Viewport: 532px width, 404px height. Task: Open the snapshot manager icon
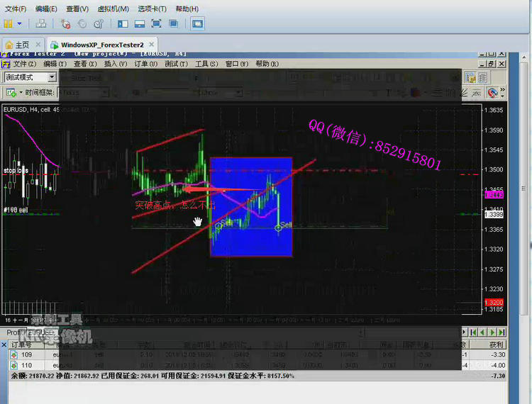(99, 23)
